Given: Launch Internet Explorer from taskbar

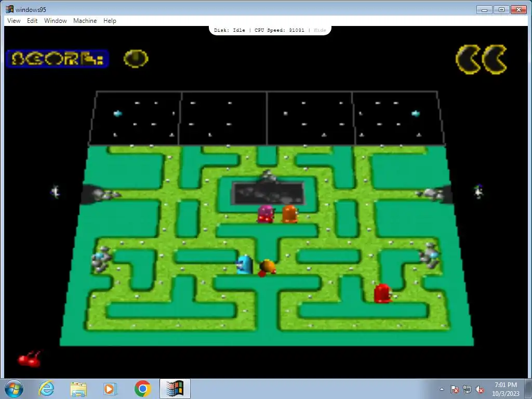Looking at the screenshot, I should (46, 389).
